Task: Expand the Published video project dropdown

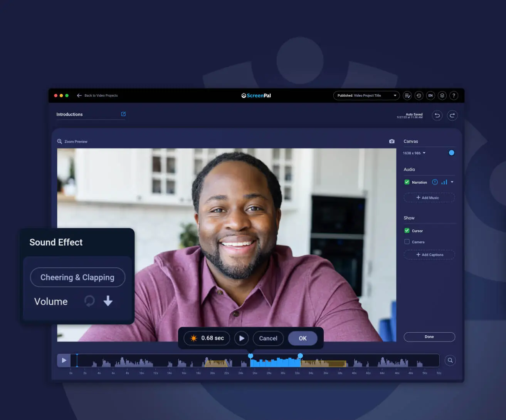Action: [395, 95]
